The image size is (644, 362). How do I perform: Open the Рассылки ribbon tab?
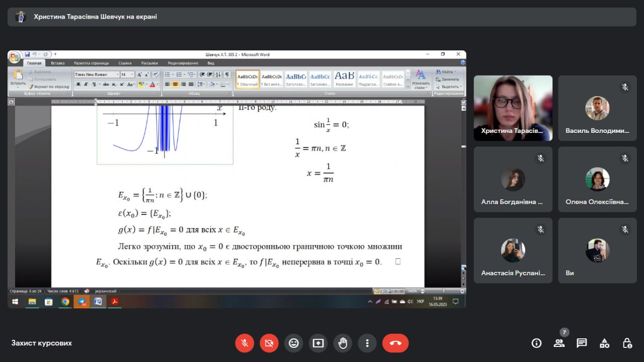(149, 63)
